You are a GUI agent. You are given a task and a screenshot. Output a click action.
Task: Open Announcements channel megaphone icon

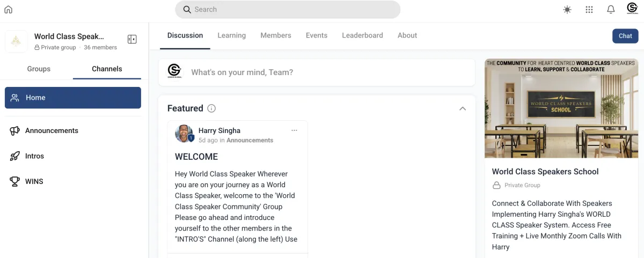[x=15, y=131]
